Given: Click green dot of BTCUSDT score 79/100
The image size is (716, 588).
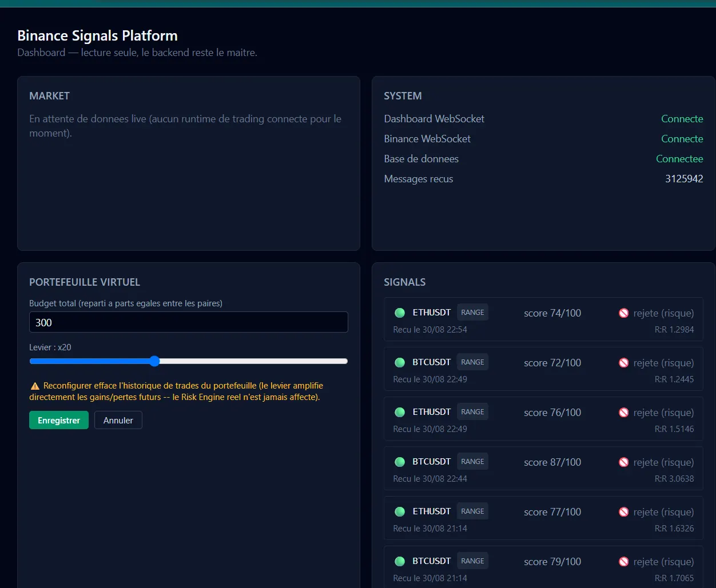Looking at the screenshot, I should coord(400,561).
